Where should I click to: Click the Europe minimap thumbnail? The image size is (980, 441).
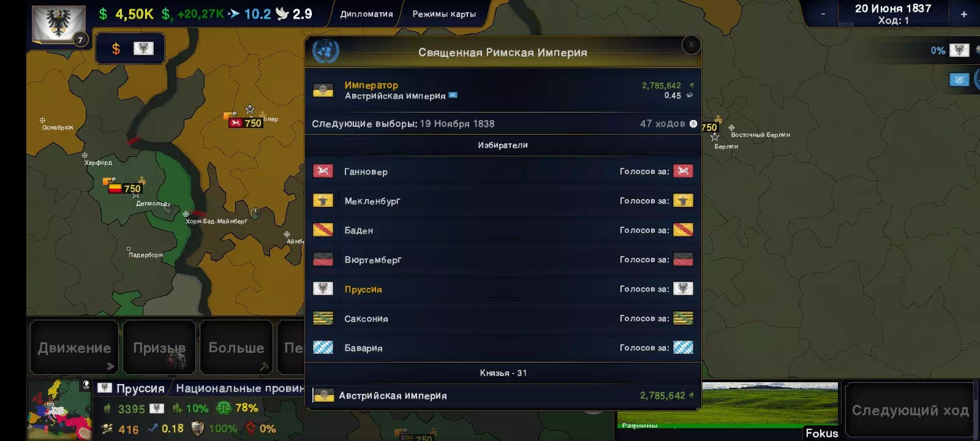[x=59, y=409]
